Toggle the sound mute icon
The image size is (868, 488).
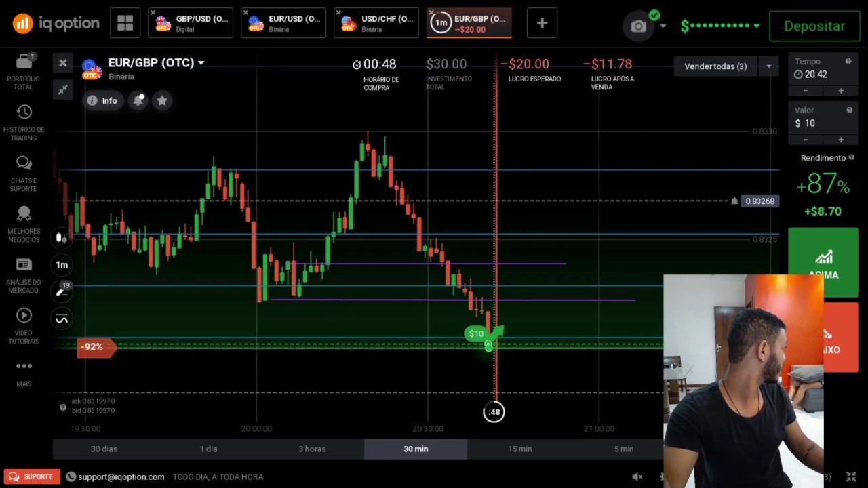(637, 476)
